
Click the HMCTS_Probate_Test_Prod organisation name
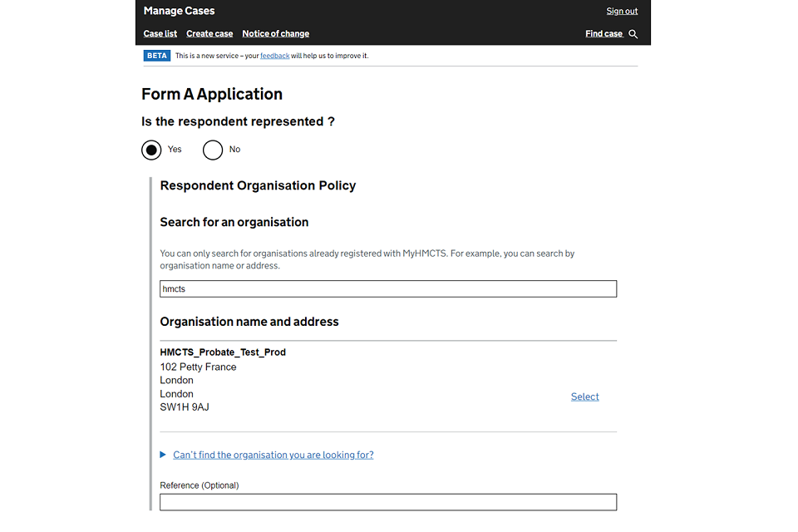click(223, 352)
